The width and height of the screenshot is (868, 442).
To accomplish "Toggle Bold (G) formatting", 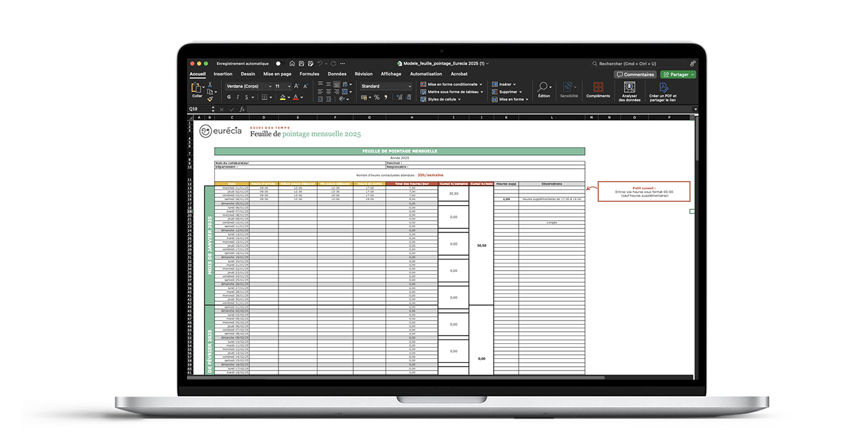I will click(x=229, y=97).
